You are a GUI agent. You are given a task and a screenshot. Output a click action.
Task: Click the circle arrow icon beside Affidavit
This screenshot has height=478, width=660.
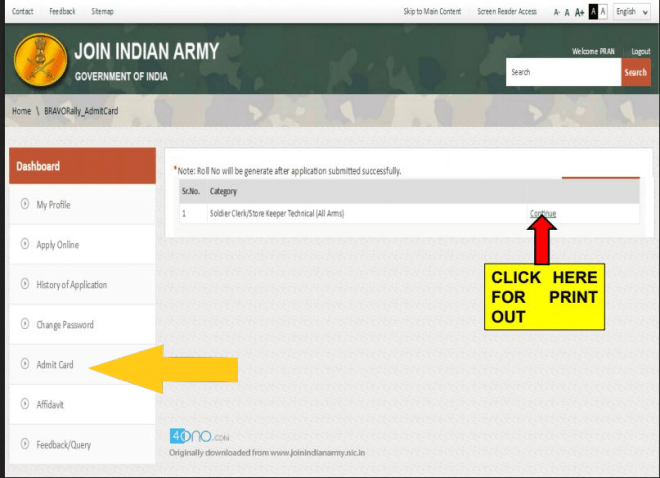[25, 404]
